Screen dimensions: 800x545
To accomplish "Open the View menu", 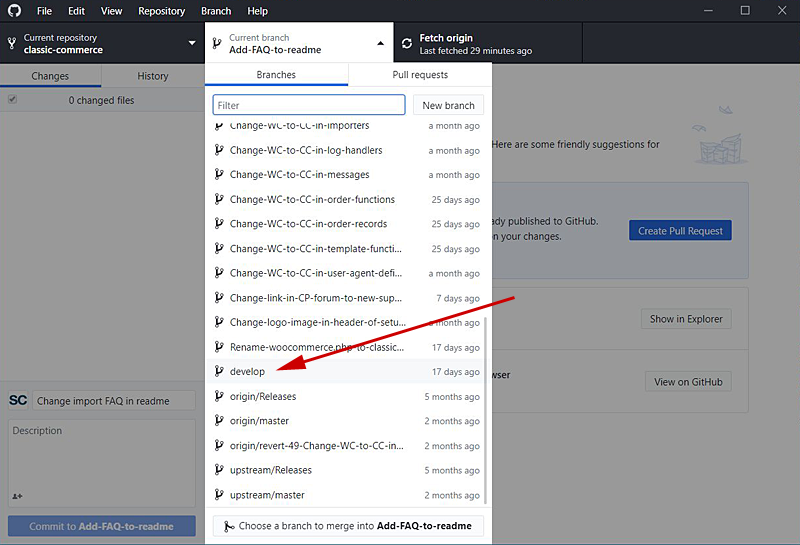I will coord(111,11).
